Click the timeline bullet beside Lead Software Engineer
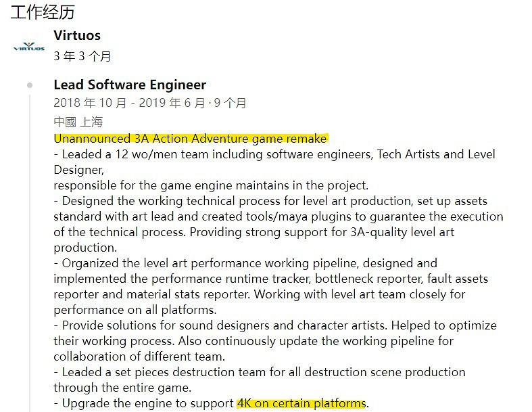This screenshot has height=412, width=532. (x=29, y=85)
